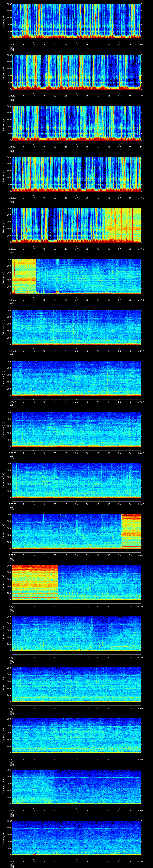Viewport: 153px width, 868px height.
Task: Click the yellow broadband burst in 19:34:00 panel
Action: pos(24,276)
